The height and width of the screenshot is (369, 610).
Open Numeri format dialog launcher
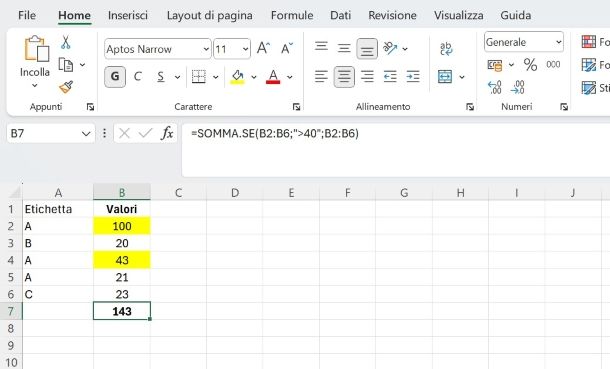[564, 107]
